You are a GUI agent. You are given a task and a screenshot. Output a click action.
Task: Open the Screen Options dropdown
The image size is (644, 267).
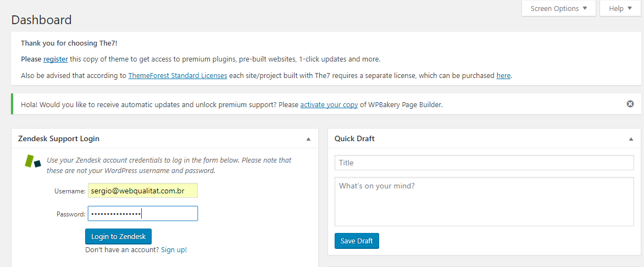[x=558, y=8]
